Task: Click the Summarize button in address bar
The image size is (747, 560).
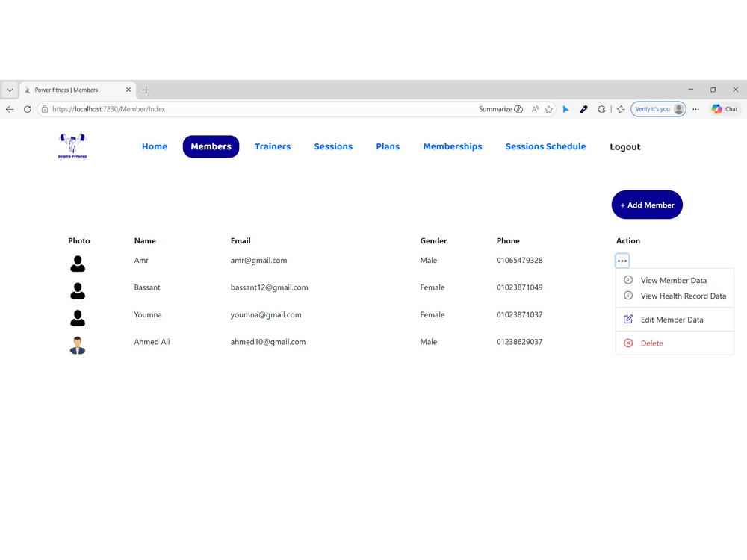Action: [500, 109]
